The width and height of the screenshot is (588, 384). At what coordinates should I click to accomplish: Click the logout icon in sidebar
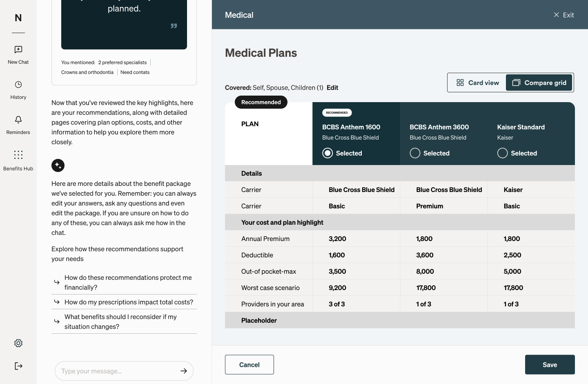click(x=18, y=366)
